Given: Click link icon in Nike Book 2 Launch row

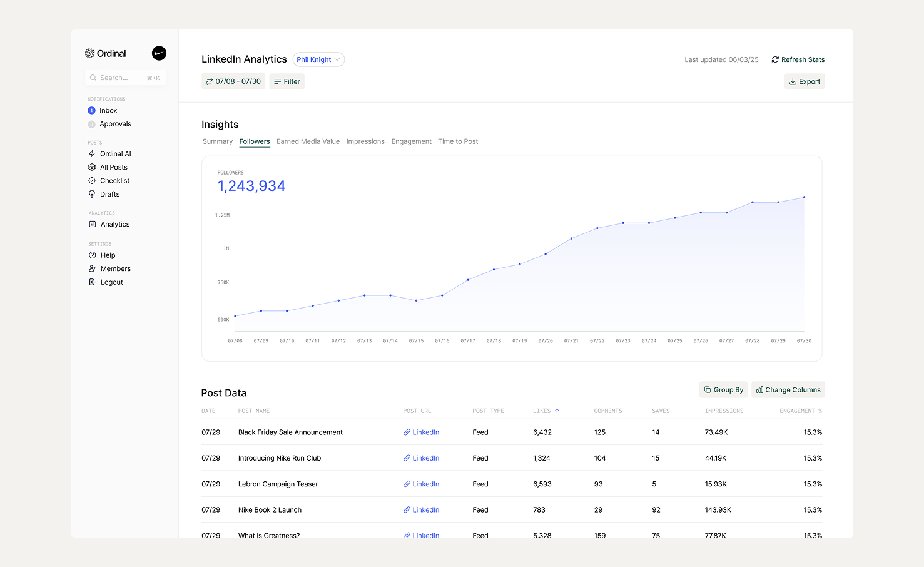Looking at the screenshot, I should tap(407, 509).
